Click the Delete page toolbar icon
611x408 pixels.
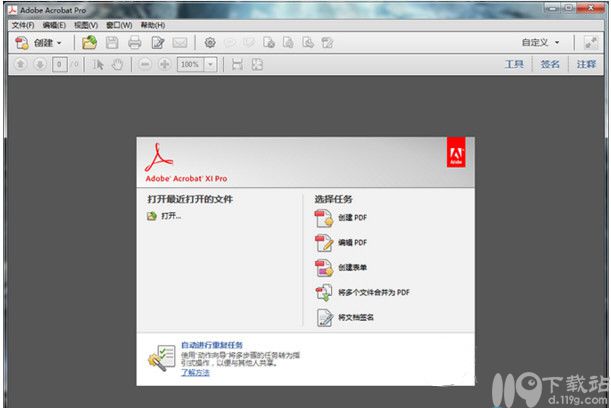tap(288, 42)
